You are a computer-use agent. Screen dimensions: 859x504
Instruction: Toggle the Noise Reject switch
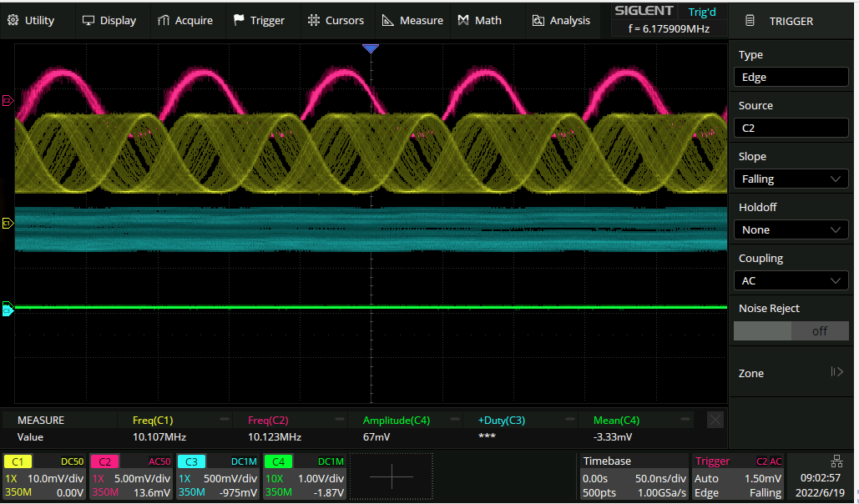click(791, 330)
